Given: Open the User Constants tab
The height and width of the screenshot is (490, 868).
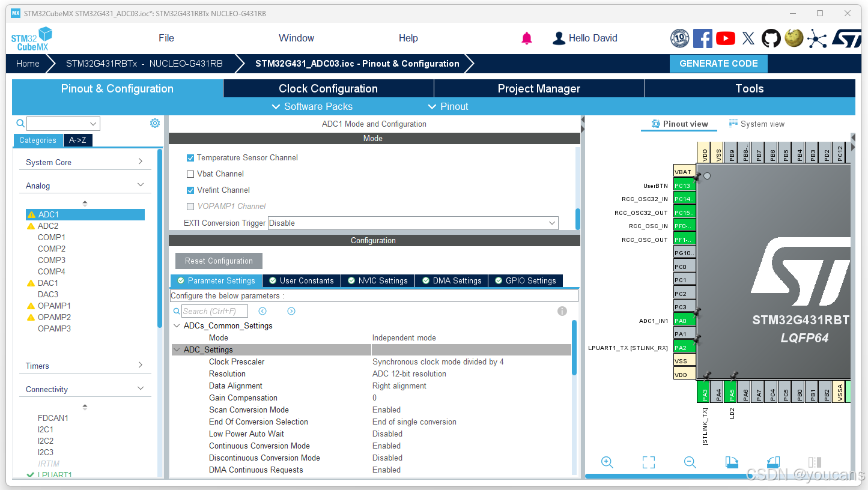Looking at the screenshot, I should tap(302, 280).
